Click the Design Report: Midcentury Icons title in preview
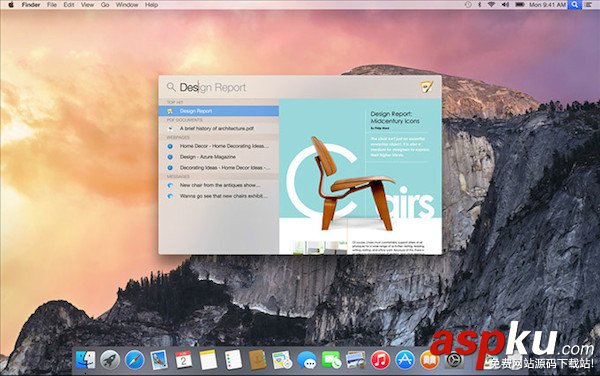 (x=395, y=117)
